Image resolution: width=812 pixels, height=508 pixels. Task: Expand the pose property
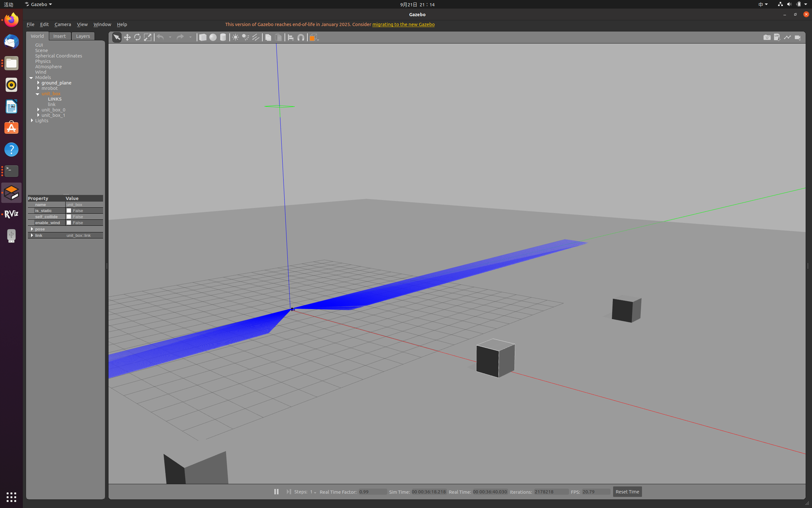pos(32,229)
